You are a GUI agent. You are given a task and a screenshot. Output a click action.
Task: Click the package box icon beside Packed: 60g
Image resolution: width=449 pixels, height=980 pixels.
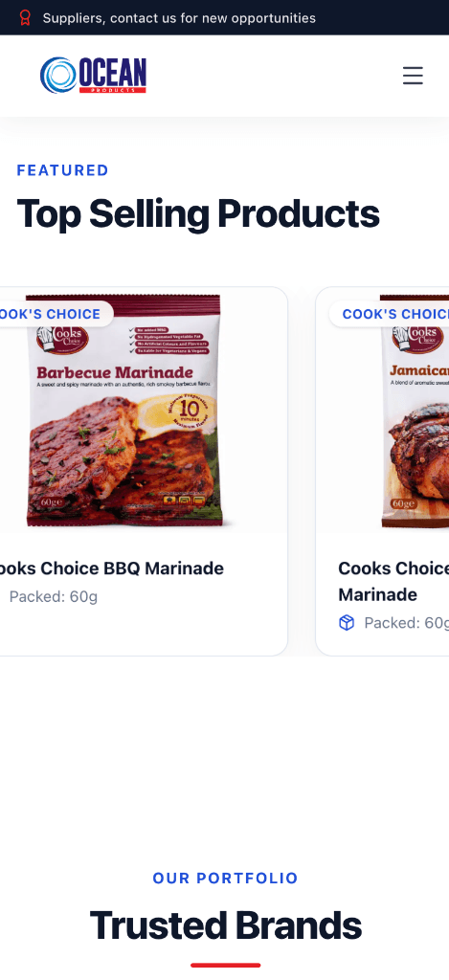coord(347,622)
